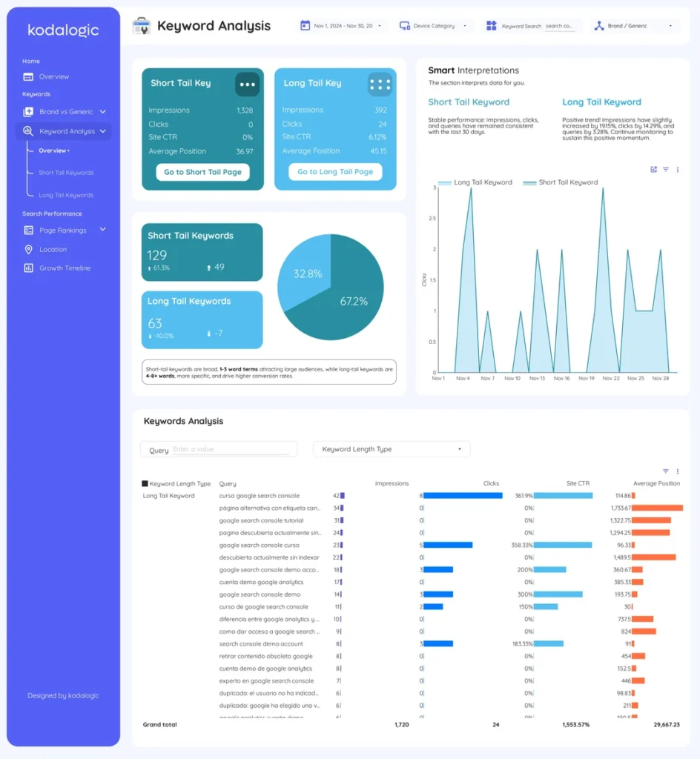Select the Keyword Search grid icon
700x759 pixels.
pyautogui.click(x=492, y=24)
